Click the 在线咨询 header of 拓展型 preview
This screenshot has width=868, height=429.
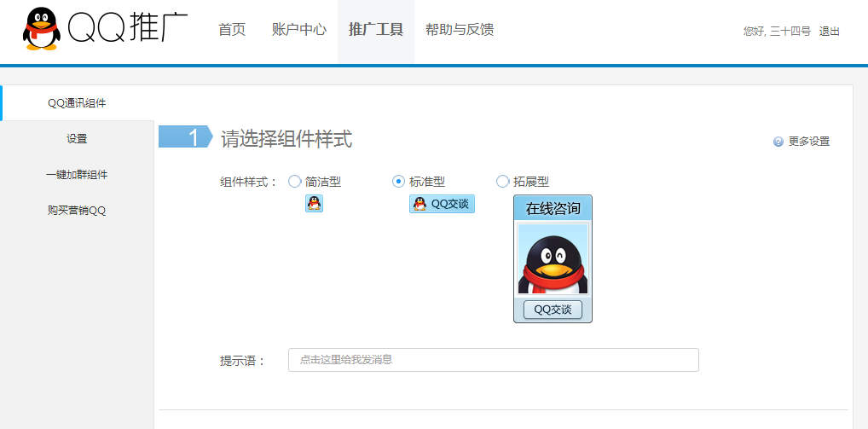point(553,208)
